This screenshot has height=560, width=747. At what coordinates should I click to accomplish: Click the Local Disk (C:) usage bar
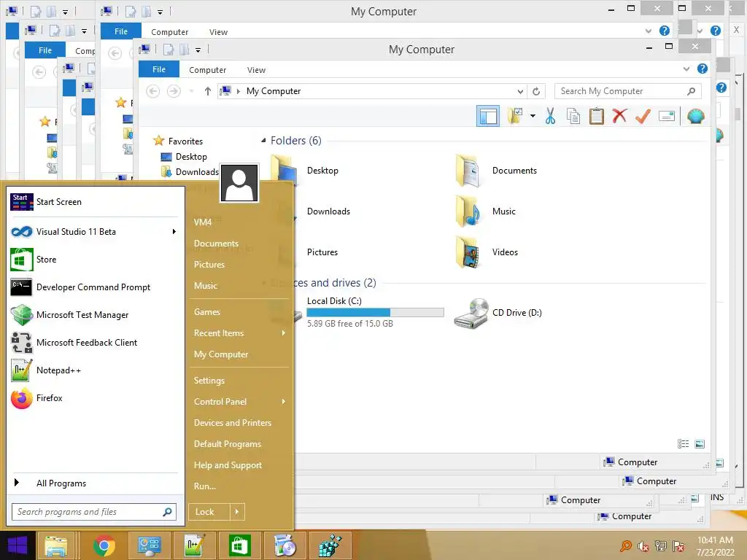pyautogui.click(x=375, y=312)
